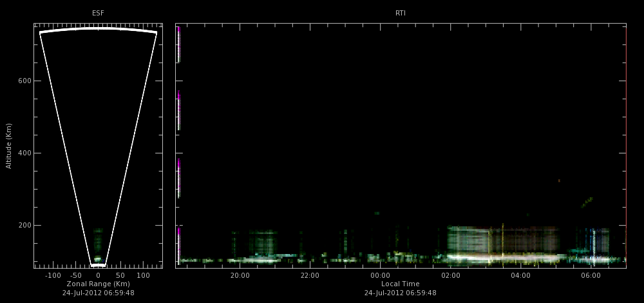
Task: Click the ESF plot title
Action: (98, 13)
